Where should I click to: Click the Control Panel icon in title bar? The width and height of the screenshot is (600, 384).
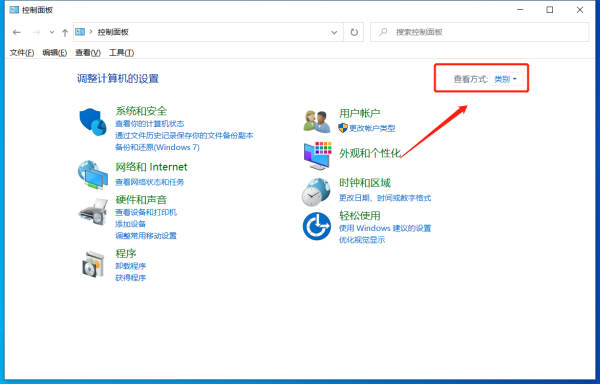click(x=14, y=10)
